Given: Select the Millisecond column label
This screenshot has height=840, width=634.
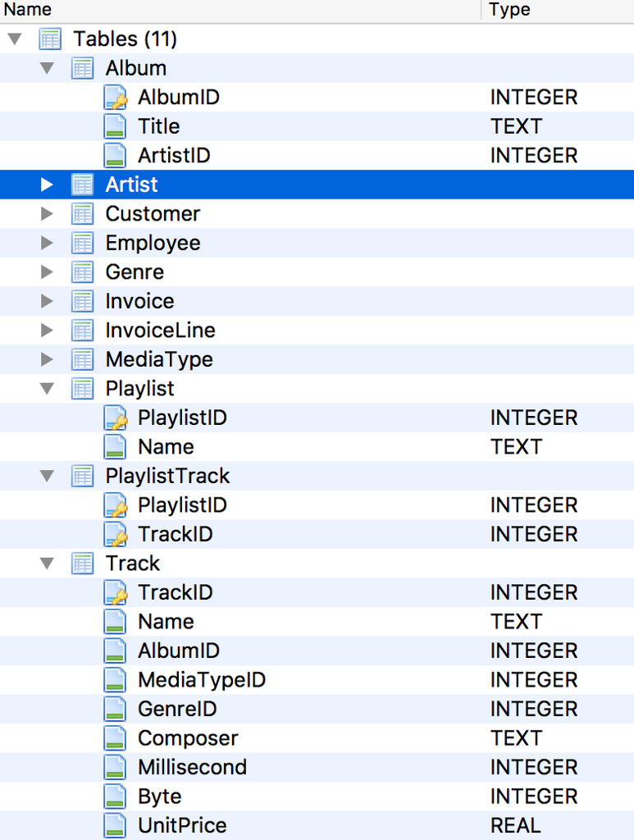Looking at the screenshot, I should click(x=192, y=767).
